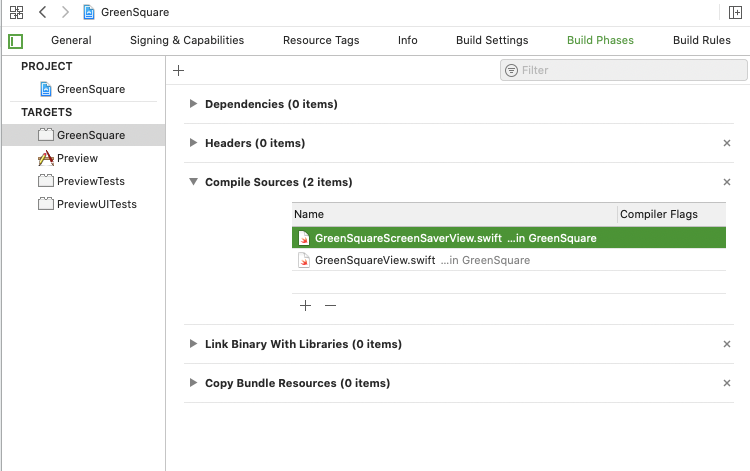Image resolution: width=750 pixels, height=471 pixels.
Task: Select the PreviewUITests target
Action: tap(96, 204)
